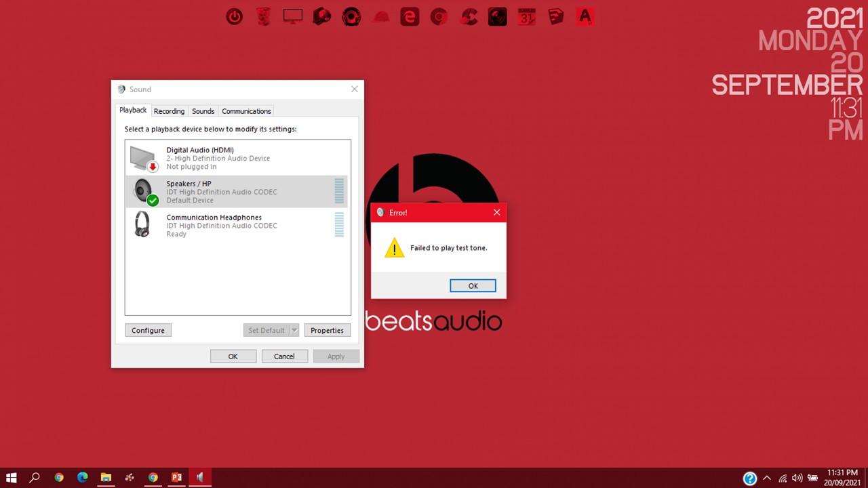Show hidden tray icons chevron
Screen dimensions: 868x488
click(x=767, y=479)
